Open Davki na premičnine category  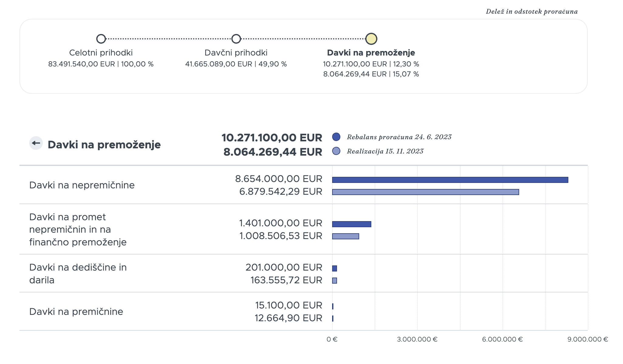point(304,312)
